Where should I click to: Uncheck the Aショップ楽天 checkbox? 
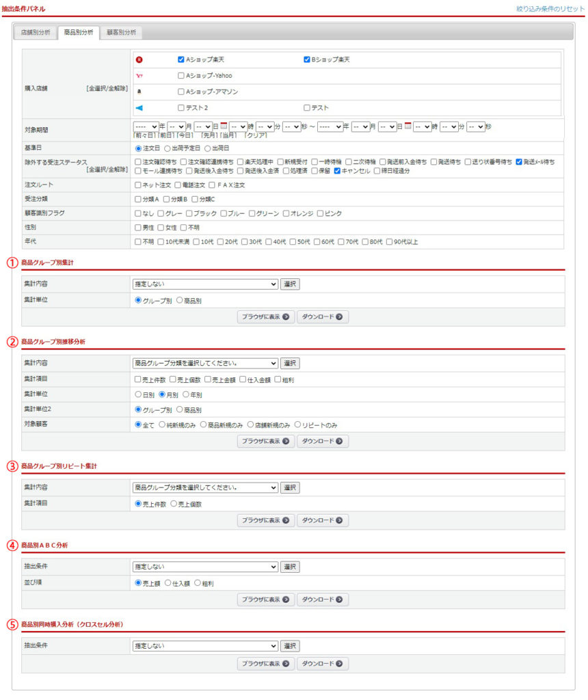pos(181,59)
